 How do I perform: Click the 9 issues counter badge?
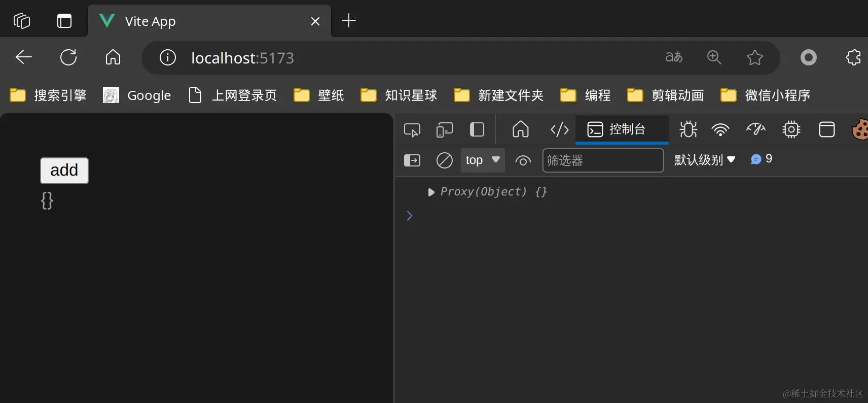(762, 159)
